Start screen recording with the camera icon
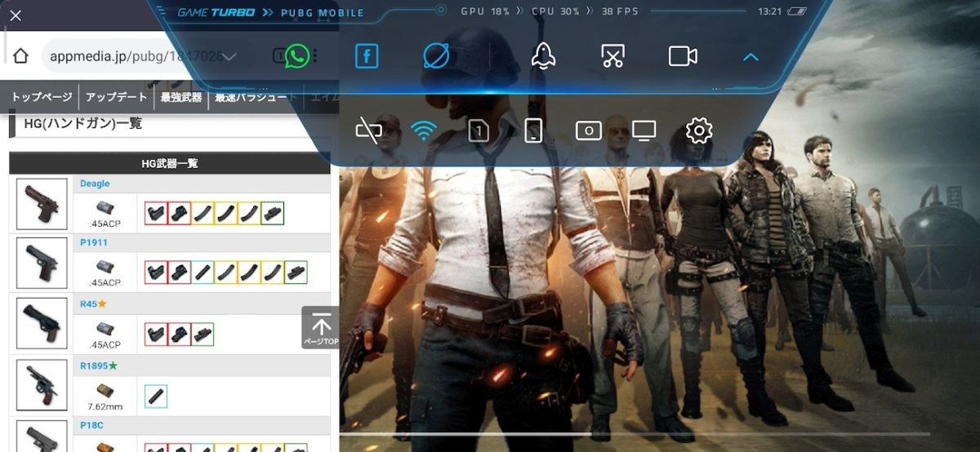The image size is (980, 452). coord(682,55)
